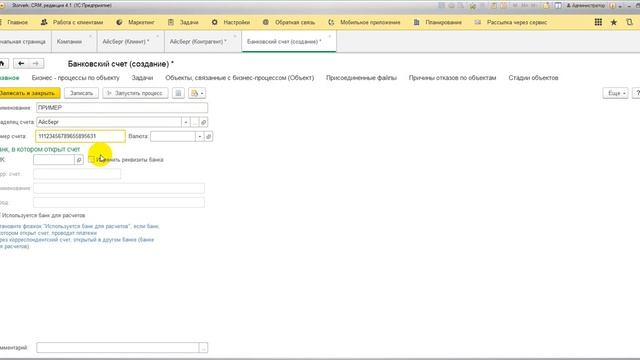
Task: Click the account number input field
Action: [80, 136]
